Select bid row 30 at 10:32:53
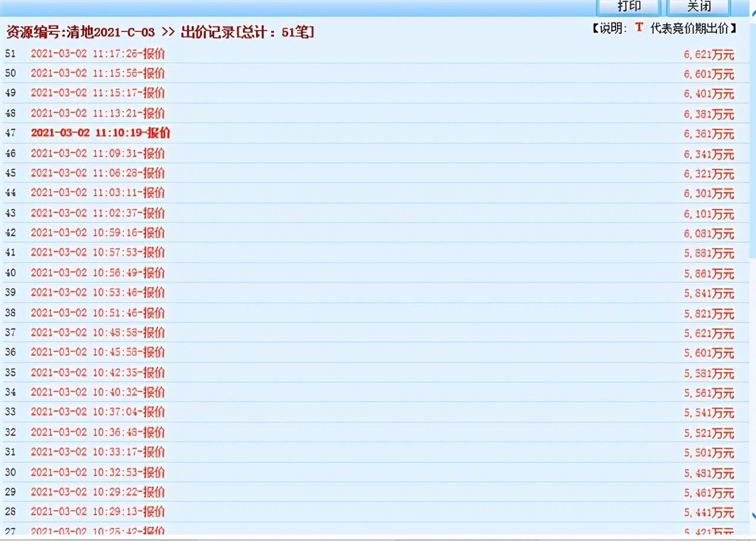Viewport: 756px width, 541px height. tap(376, 472)
